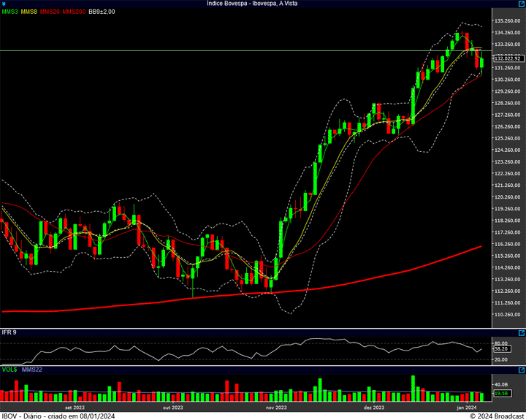Screen dimensions: 526x420
Task: Click the pop-out window icon at top-right
Action: [x=521, y=4]
